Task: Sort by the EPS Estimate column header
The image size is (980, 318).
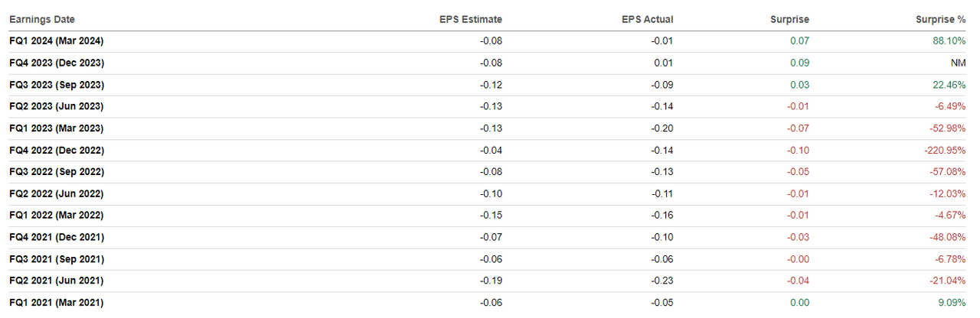Action: 471,19
